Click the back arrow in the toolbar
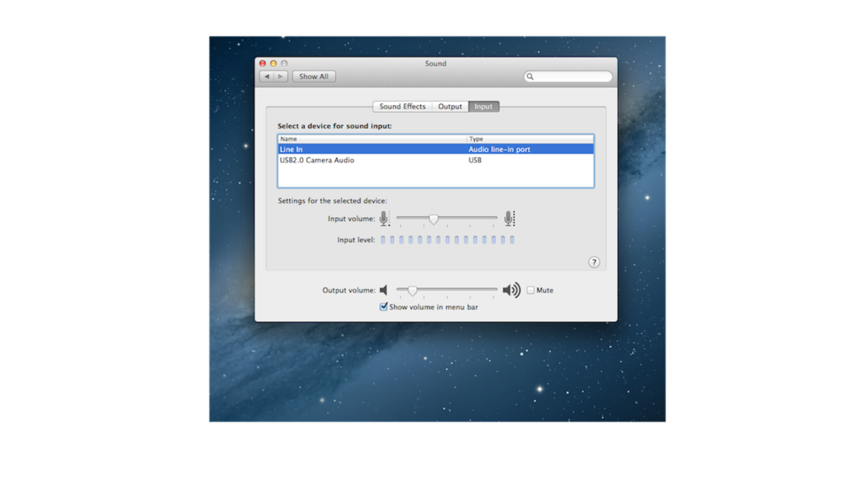This screenshot has height=488, width=868. pos(266,76)
